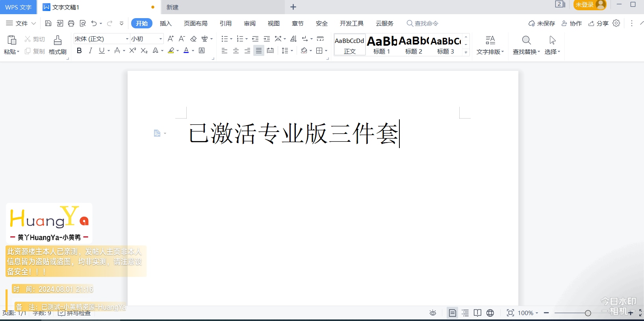Expand the 文件 menu chevron
This screenshot has width=644, height=321.
click(x=33, y=24)
